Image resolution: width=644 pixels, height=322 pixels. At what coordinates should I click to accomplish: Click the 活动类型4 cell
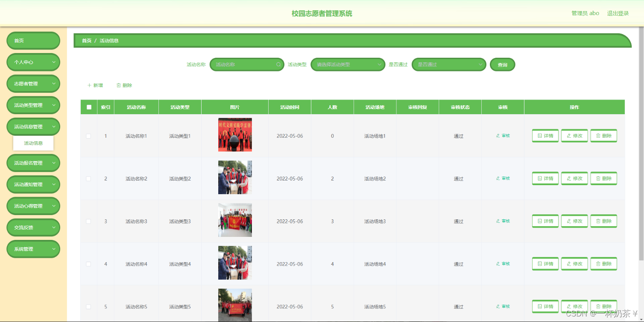click(180, 264)
